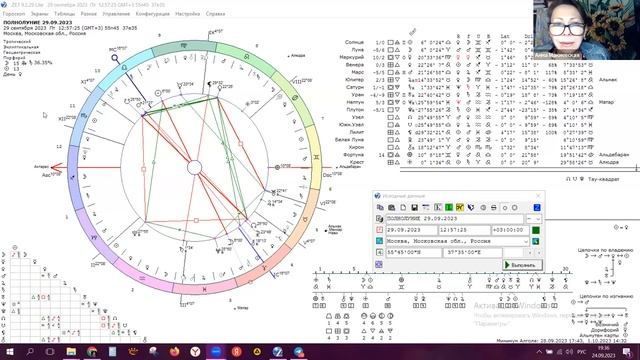Toggle the square marker in the Луна row
Screen dimensions: 640x360
[x=391, y=50]
